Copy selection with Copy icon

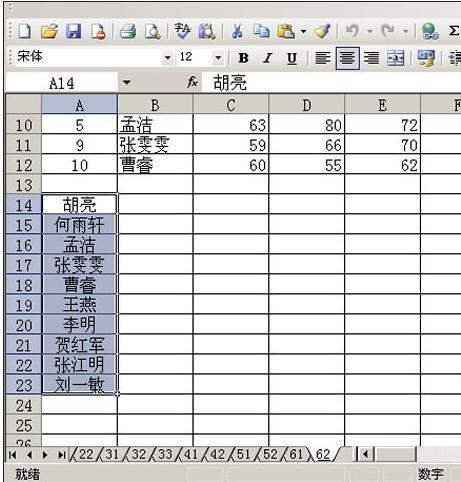point(261,31)
